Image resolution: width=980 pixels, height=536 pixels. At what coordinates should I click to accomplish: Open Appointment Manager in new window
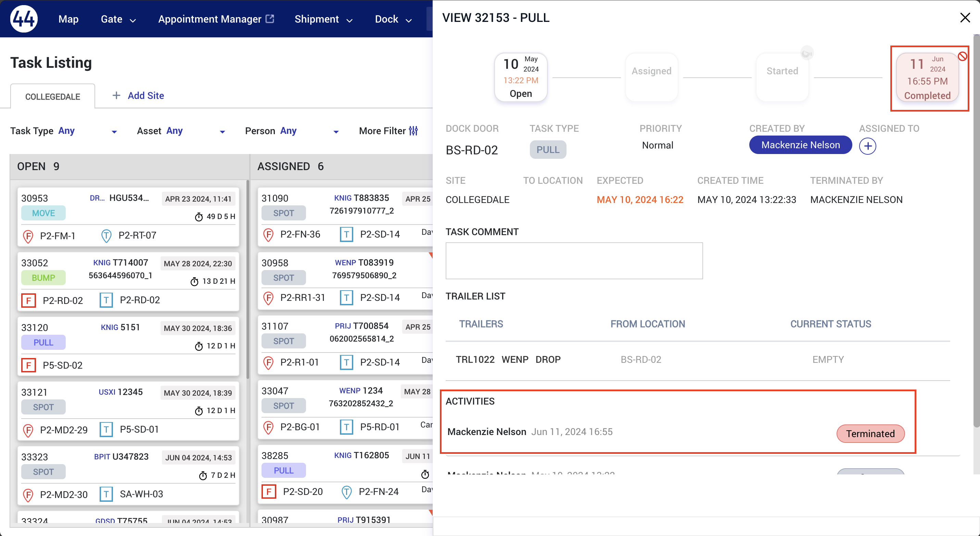coord(216,19)
